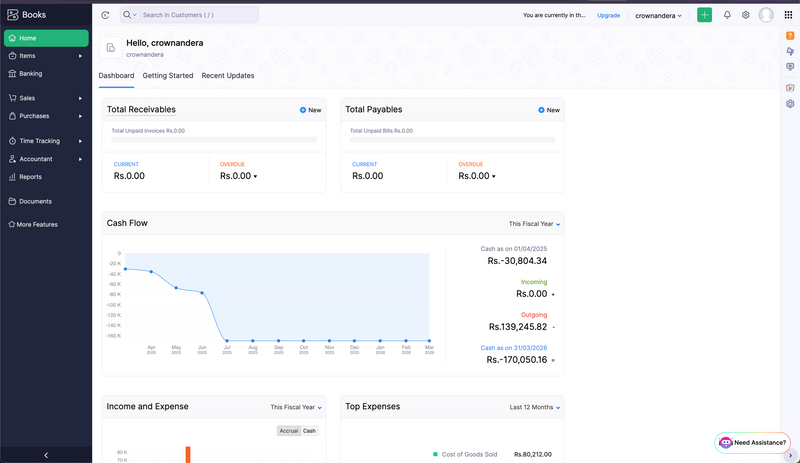Click the recent activity history icon
The height and width of the screenshot is (463, 800).
point(105,15)
